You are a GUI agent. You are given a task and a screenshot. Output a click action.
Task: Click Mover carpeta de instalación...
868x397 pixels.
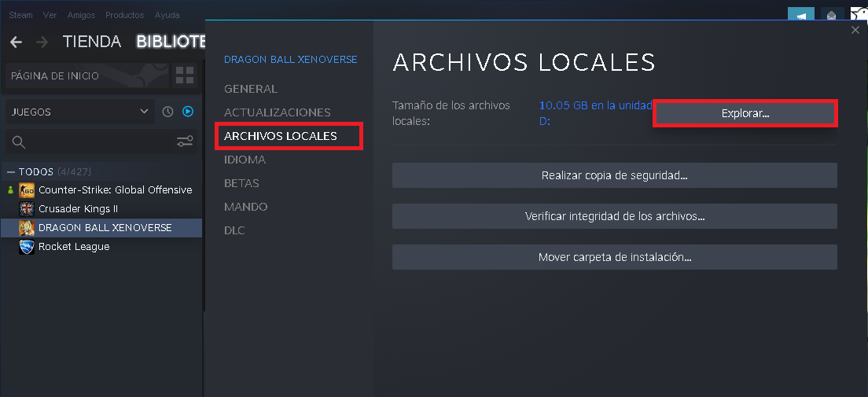(x=615, y=257)
